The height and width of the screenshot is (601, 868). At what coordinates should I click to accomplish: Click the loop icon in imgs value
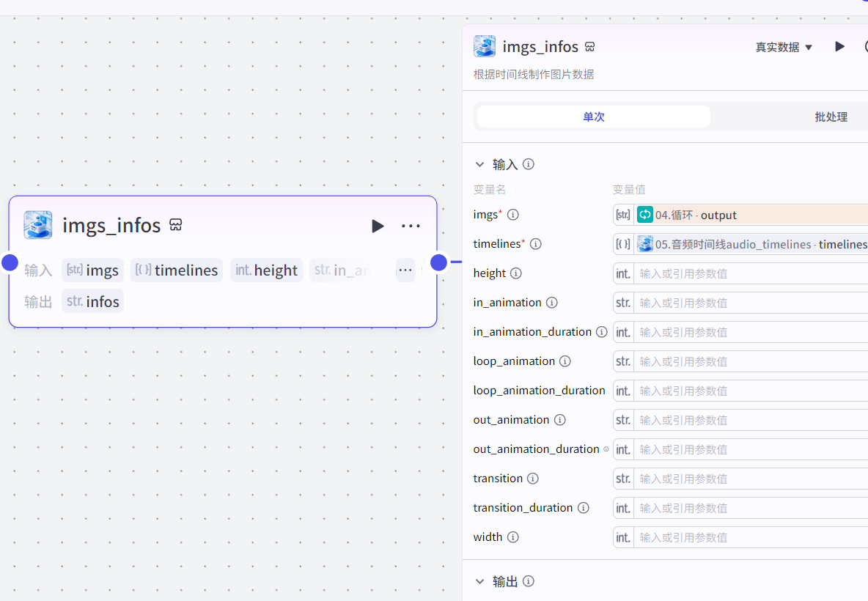[645, 215]
